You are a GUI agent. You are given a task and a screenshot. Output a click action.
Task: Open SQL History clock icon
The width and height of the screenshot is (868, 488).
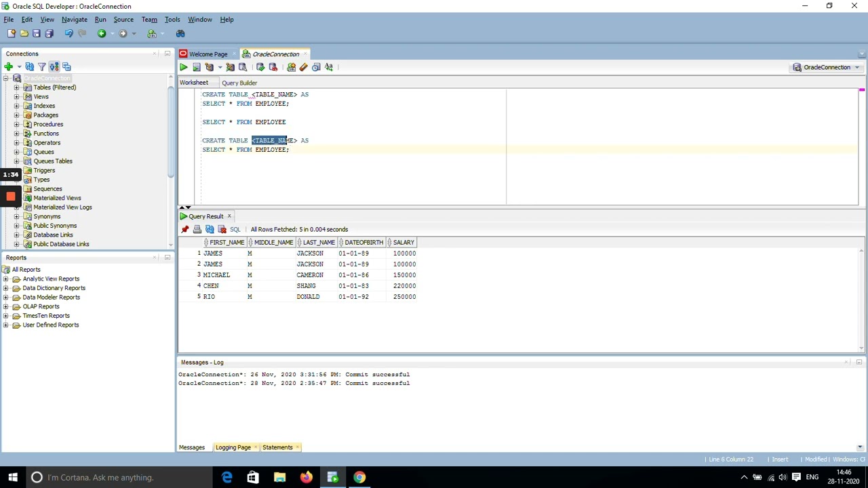[x=316, y=67]
